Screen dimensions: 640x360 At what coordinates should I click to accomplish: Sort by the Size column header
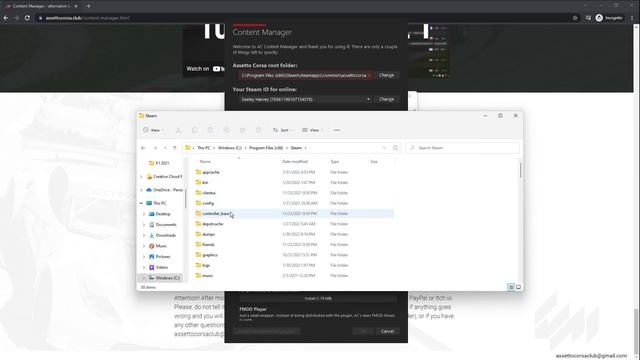[x=374, y=162]
